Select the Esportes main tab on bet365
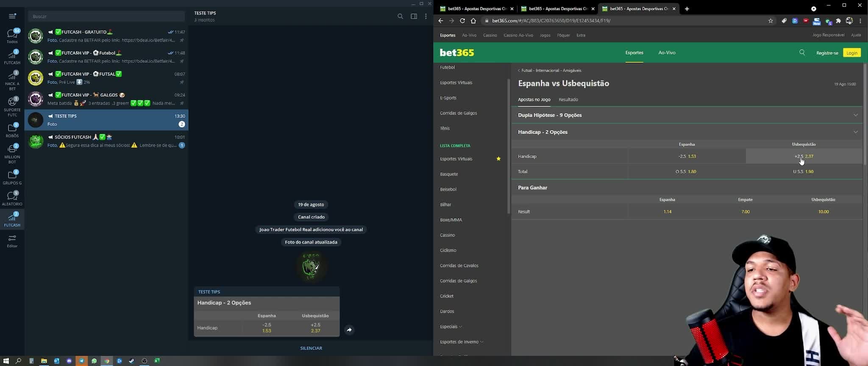 [x=634, y=53]
